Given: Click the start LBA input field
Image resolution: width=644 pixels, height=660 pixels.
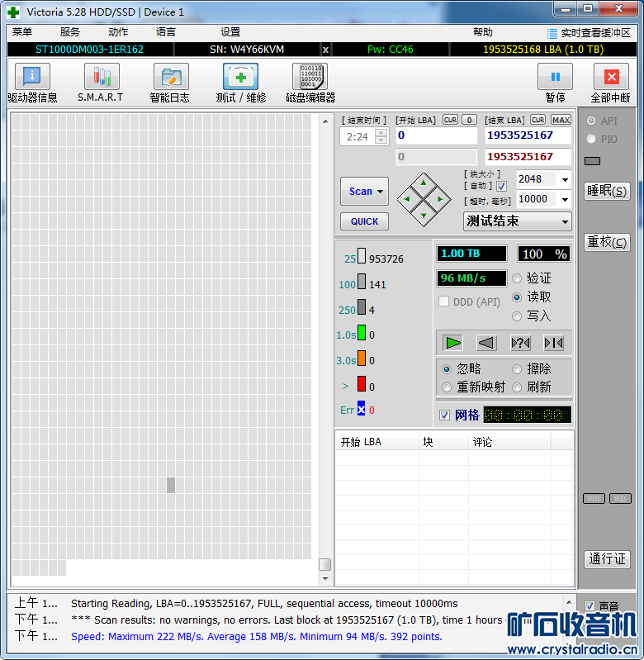Looking at the screenshot, I should pos(437,135).
